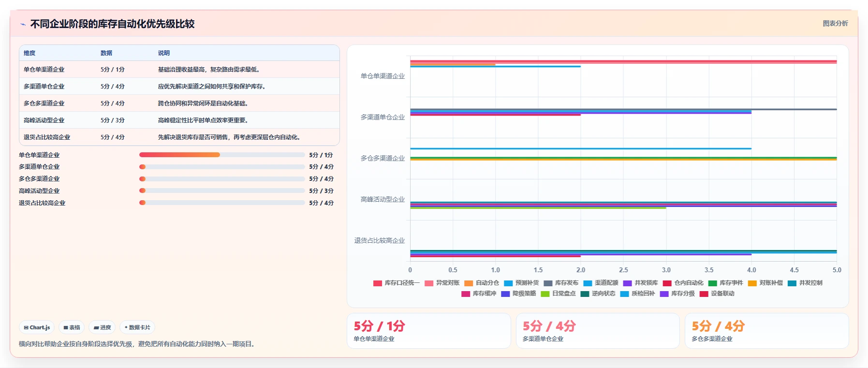The height and width of the screenshot is (368, 868).
Task: Click the 高峰活动型企业 chart axis label
Action: pos(383,200)
